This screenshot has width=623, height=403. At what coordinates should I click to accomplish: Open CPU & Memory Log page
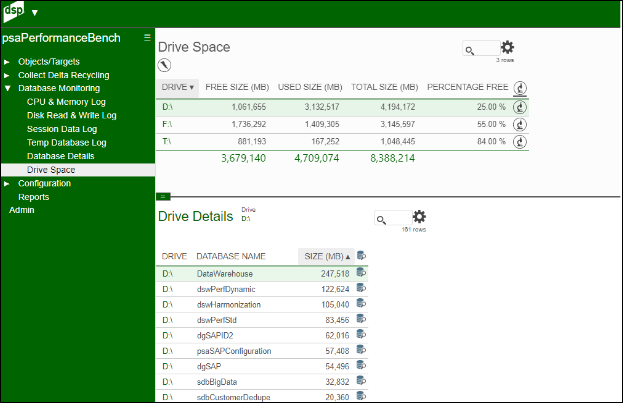(x=66, y=102)
